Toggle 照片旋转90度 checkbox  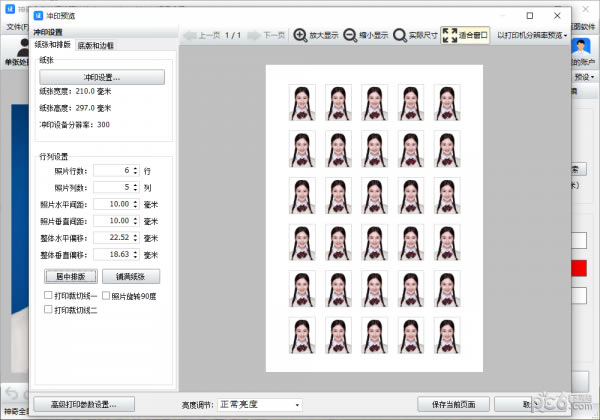pyautogui.click(x=105, y=296)
